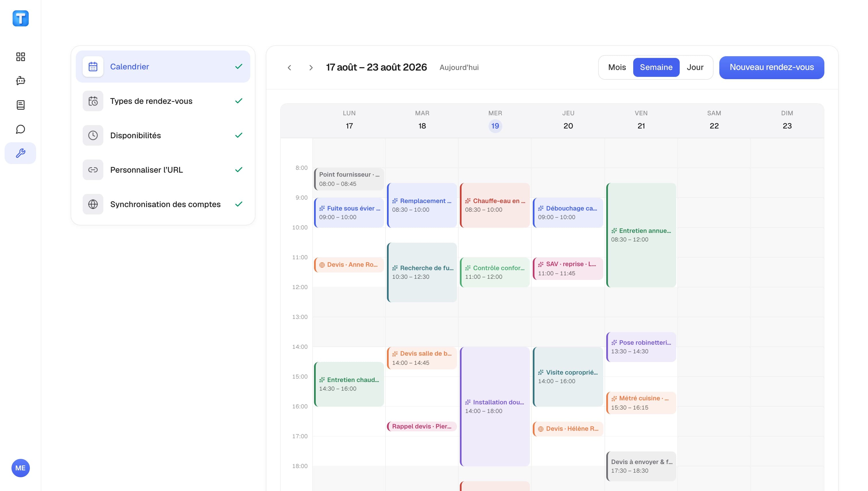The width and height of the screenshot is (868, 491).
Task: Open Synchronisation des comptes section
Action: (163, 204)
